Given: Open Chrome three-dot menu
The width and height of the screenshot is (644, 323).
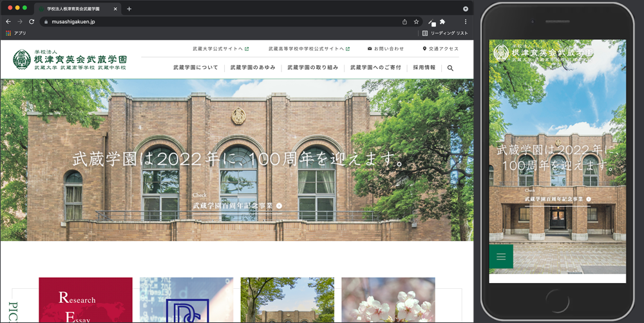Looking at the screenshot, I should click(x=466, y=22).
